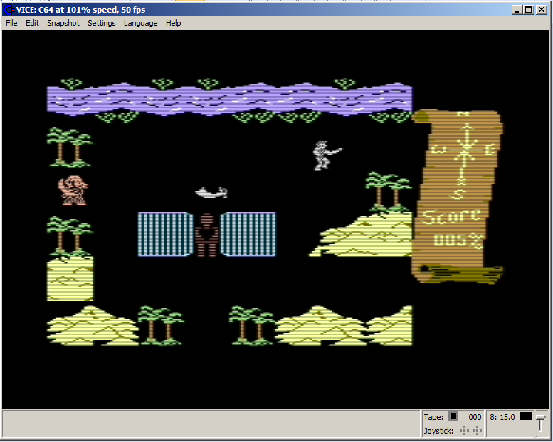The height and width of the screenshot is (442, 553).
Task: Click the tape motor status indicator
Action: [453, 417]
